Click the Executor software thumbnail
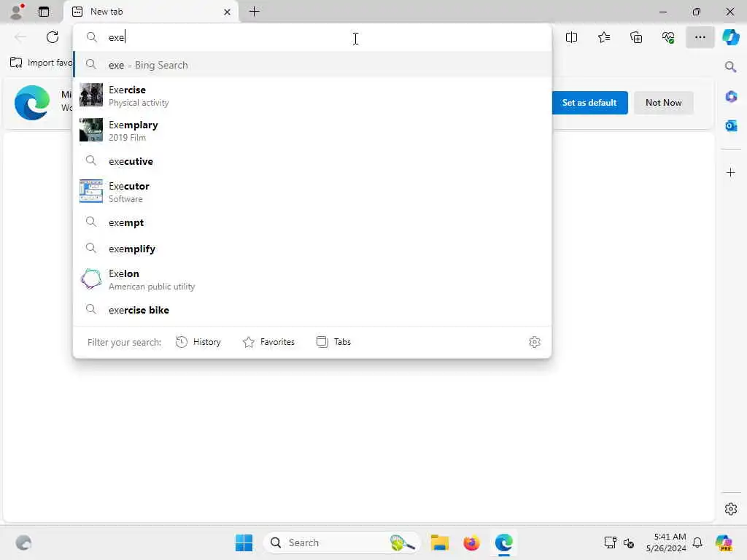 (91, 191)
